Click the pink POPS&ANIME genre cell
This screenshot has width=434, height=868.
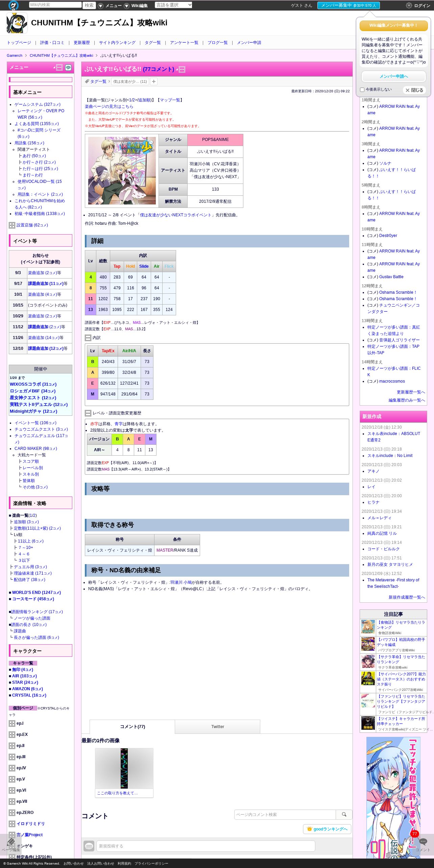215,140
